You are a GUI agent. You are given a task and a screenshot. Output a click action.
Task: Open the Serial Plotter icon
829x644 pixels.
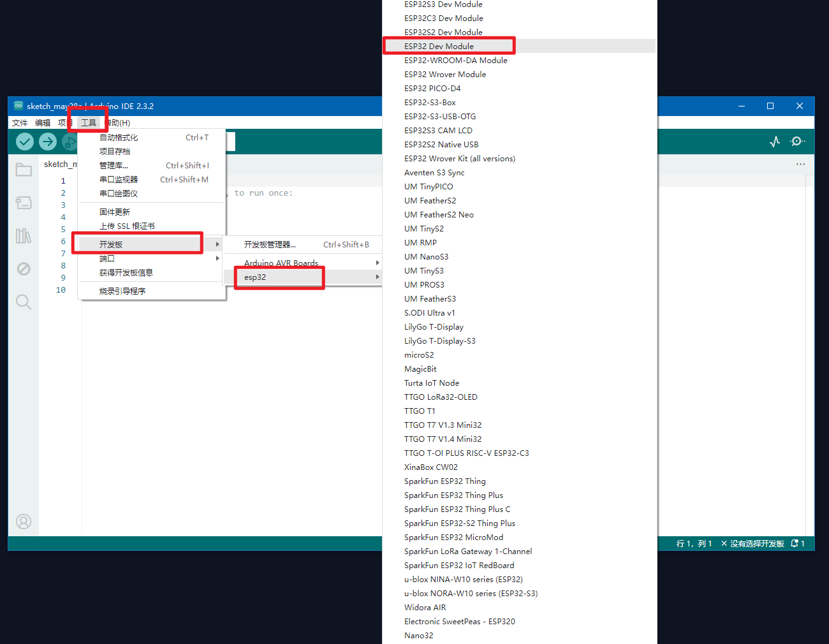click(x=775, y=142)
